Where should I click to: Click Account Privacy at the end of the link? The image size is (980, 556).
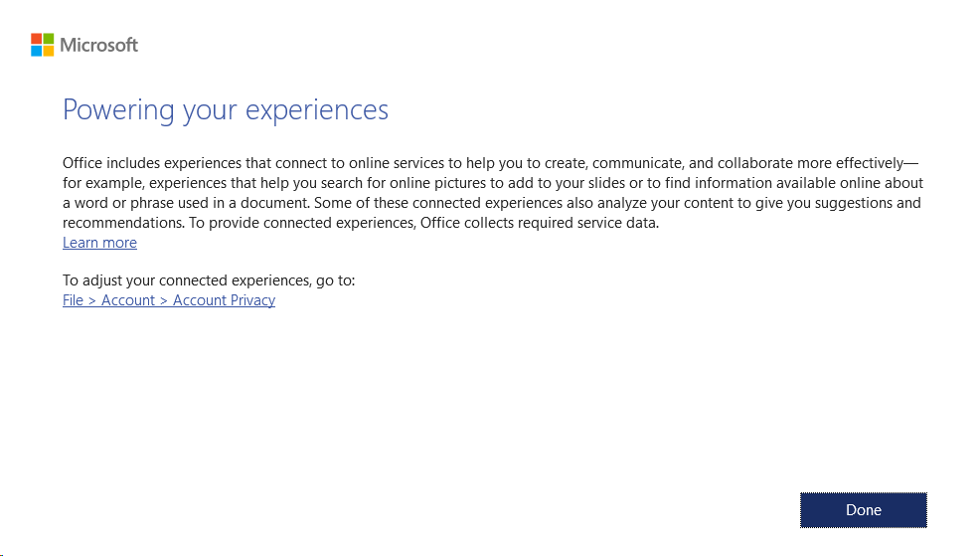pyautogui.click(x=224, y=300)
